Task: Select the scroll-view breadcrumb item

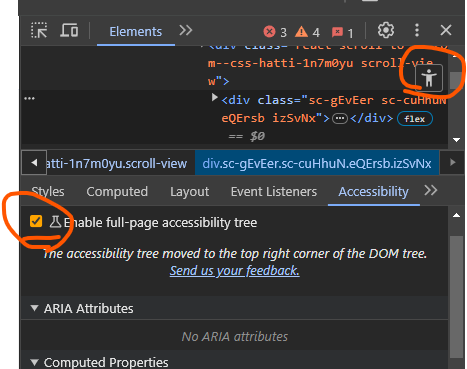Action: point(116,163)
